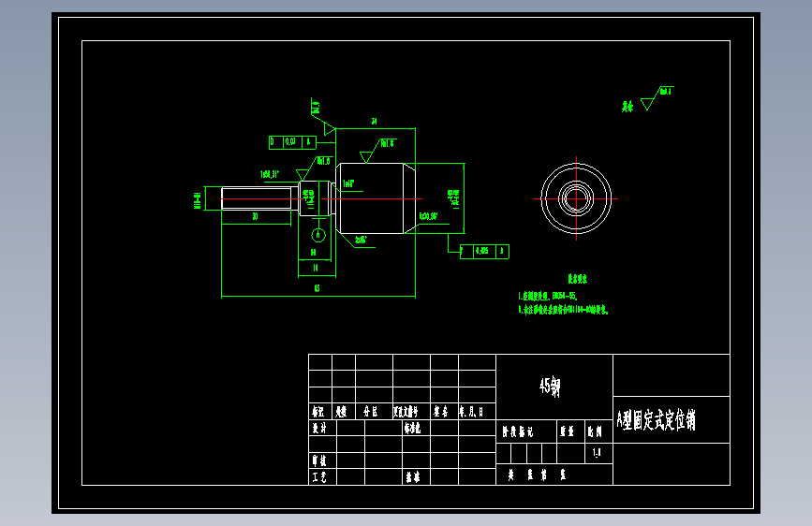Select the '工艺' cell in title block
Image resolution: width=812 pixels, height=526 pixels.
322,476
